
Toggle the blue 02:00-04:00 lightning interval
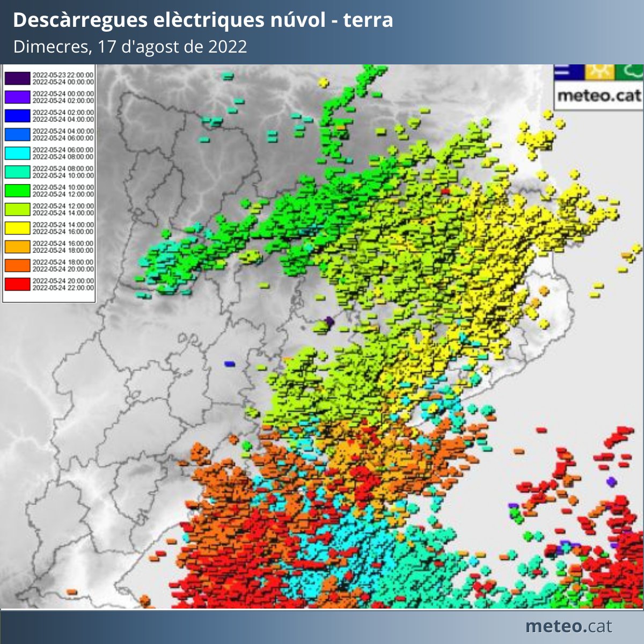click(18, 114)
